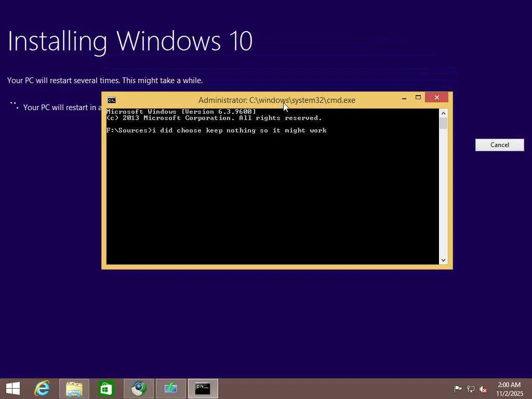Click the "F:\Sources>" prompt line
Viewport: 532px width, 399px height.
217,130
